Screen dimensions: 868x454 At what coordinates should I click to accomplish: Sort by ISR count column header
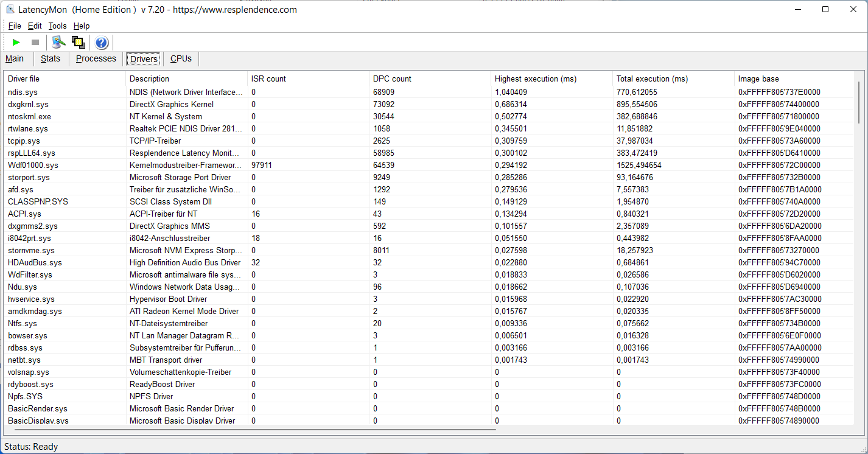coord(309,79)
